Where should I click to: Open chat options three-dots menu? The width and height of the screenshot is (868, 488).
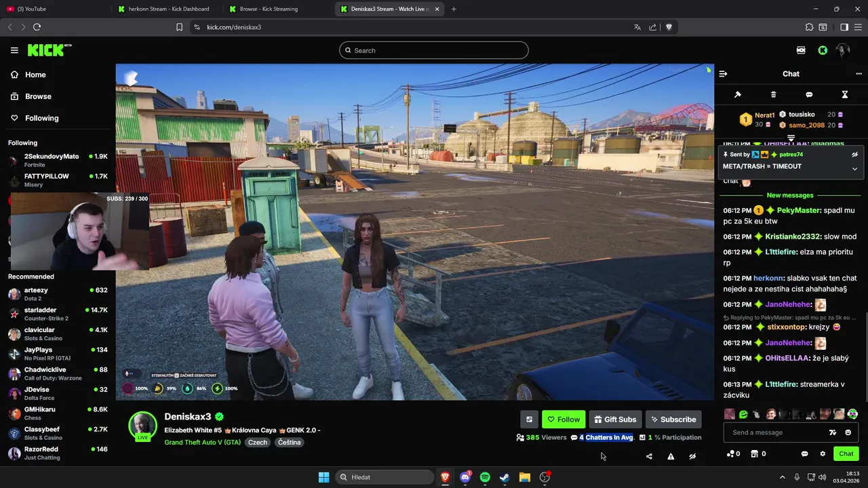point(859,74)
